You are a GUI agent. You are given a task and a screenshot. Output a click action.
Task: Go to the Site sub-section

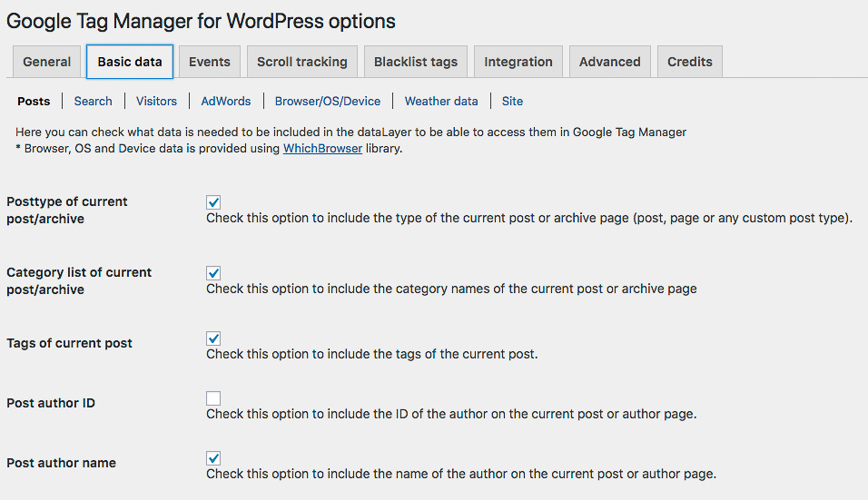(513, 102)
